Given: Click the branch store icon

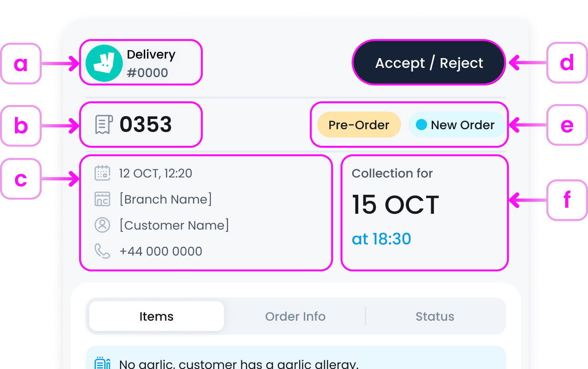Looking at the screenshot, I should tap(102, 199).
